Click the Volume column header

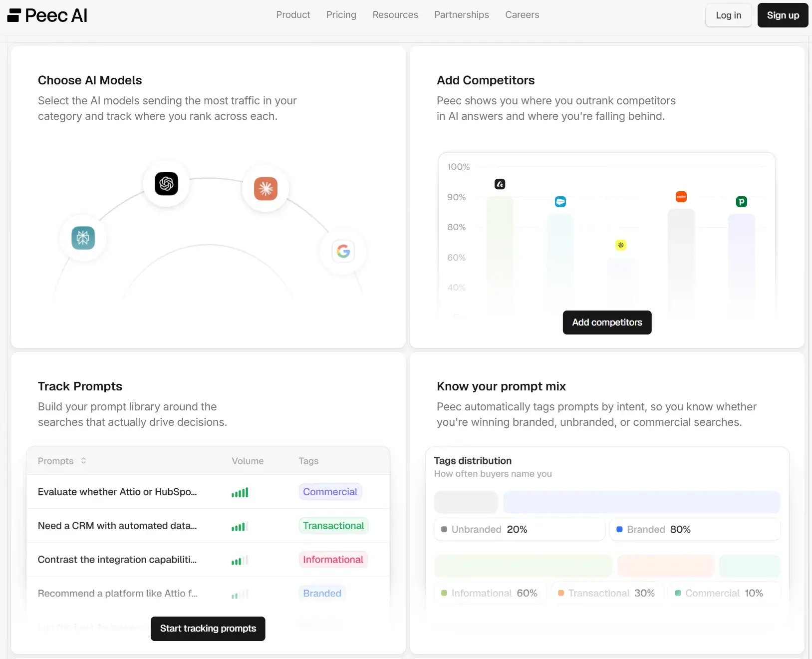[248, 461]
